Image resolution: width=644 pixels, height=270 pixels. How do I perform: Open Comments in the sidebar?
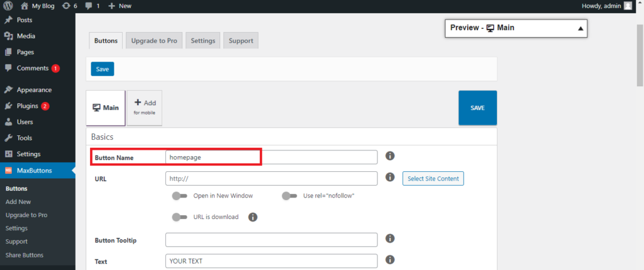[x=33, y=68]
